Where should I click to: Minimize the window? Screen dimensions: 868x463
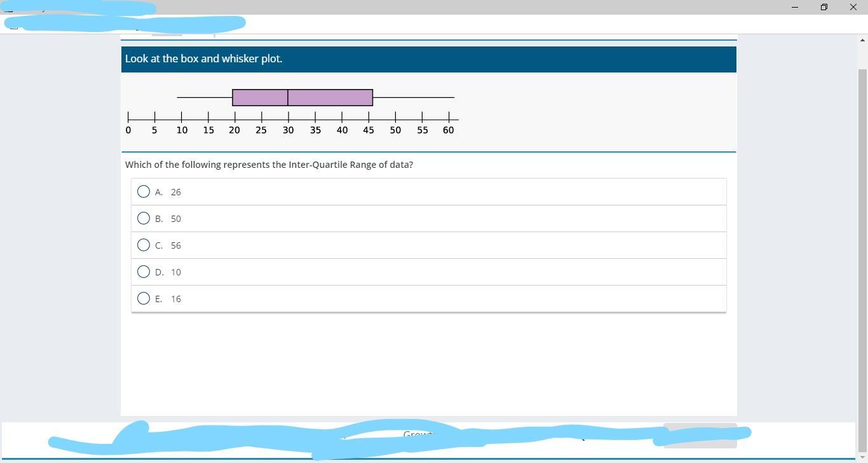pos(794,7)
